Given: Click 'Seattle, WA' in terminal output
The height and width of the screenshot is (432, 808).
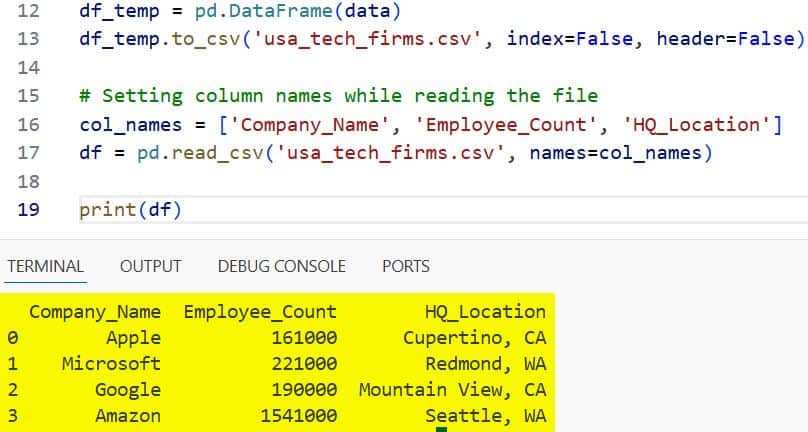Looking at the screenshot, I should tap(485, 416).
